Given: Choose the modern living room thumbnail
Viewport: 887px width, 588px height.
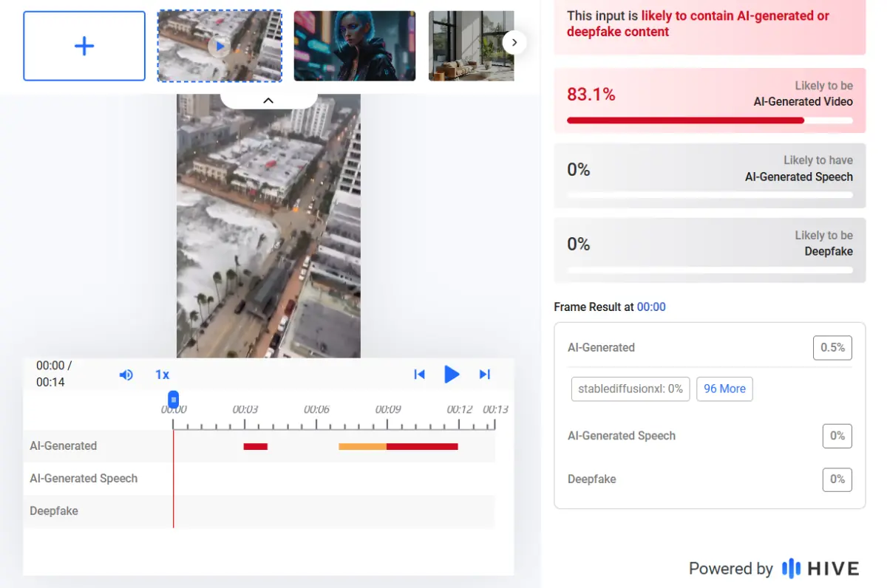Looking at the screenshot, I should pyautogui.click(x=470, y=46).
